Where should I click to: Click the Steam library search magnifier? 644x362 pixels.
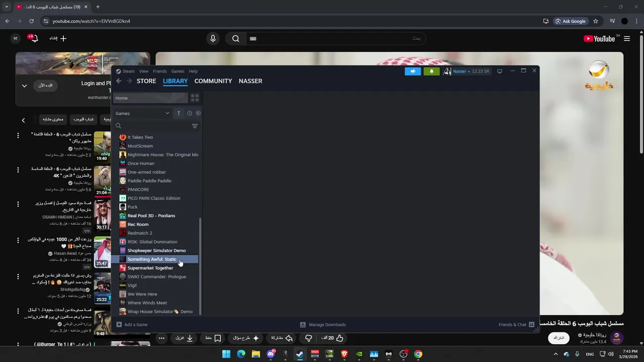(x=118, y=126)
